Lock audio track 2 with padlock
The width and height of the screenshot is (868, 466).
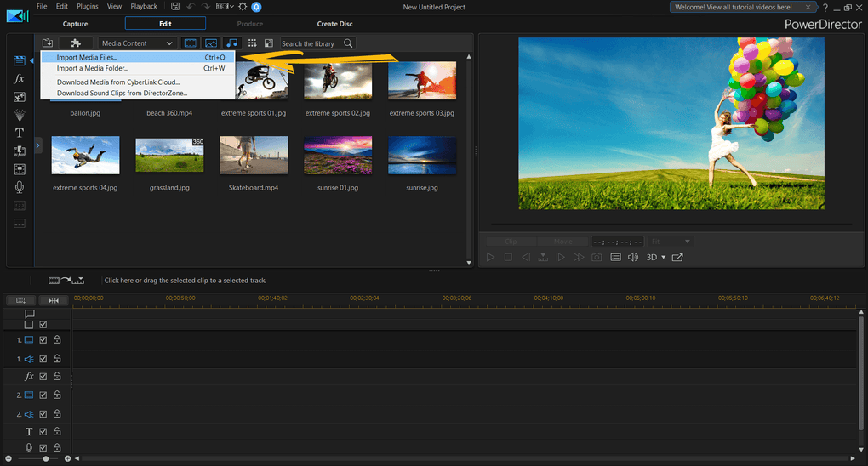click(57, 413)
